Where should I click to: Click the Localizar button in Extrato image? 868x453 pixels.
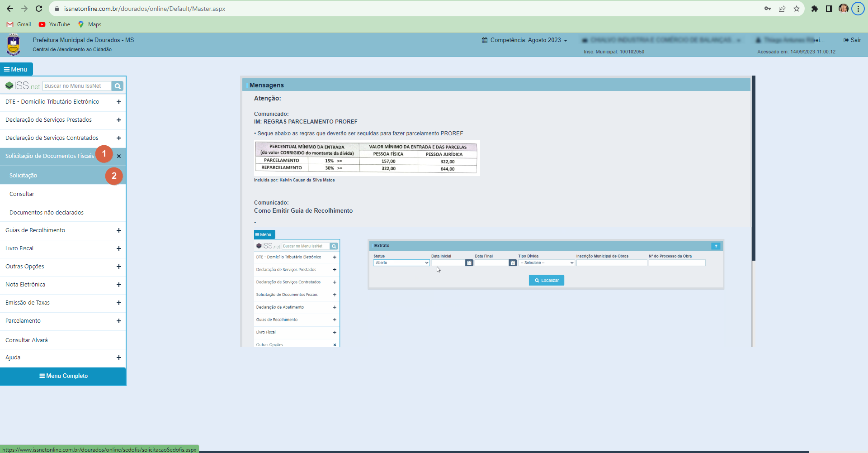pos(546,281)
